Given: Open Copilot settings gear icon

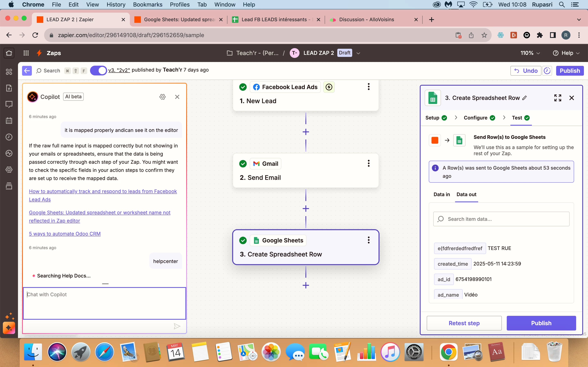Looking at the screenshot, I should tap(162, 97).
